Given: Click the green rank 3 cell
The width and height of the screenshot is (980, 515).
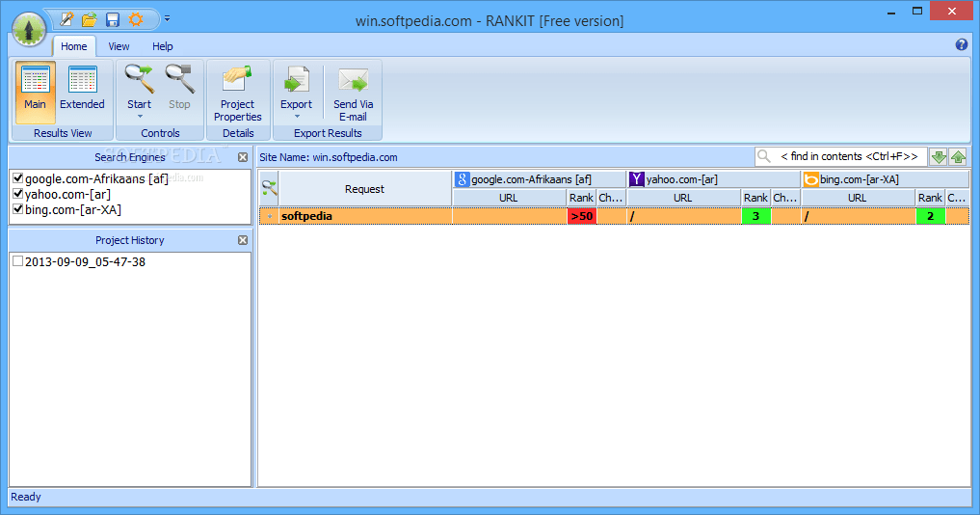Looking at the screenshot, I should pyautogui.click(x=755, y=217).
